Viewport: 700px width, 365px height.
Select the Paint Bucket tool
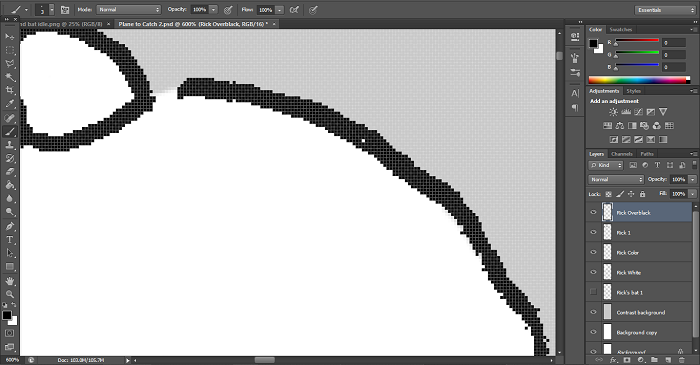[9, 185]
